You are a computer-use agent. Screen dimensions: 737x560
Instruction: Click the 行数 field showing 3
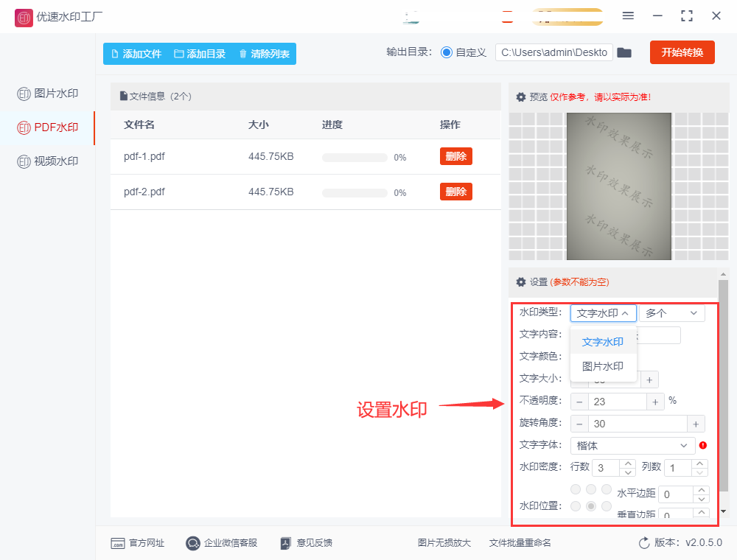606,468
